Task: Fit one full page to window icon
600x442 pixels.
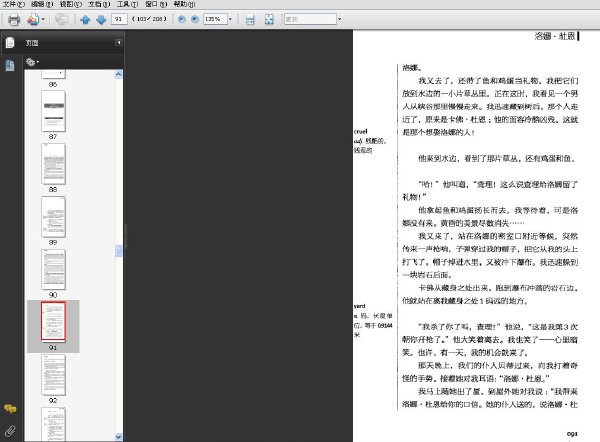Action: coord(269,19)
